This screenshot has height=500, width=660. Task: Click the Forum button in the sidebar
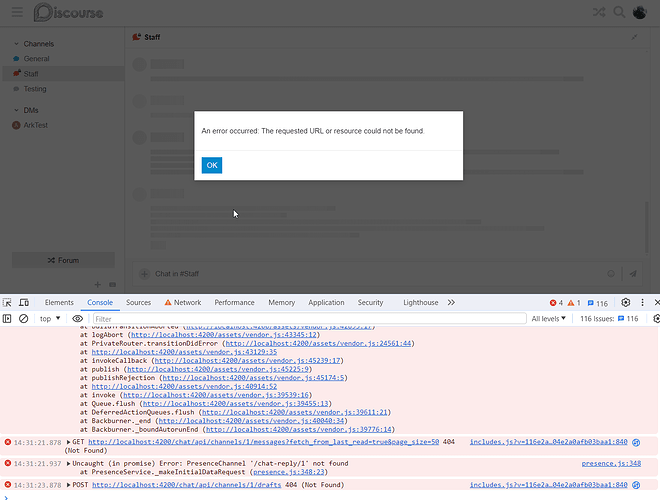(x=63, y=260)
